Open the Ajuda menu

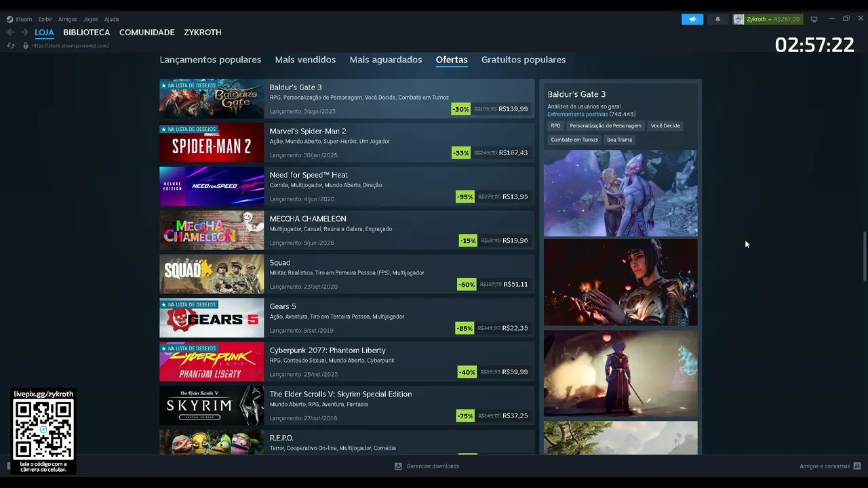[111, 19]
